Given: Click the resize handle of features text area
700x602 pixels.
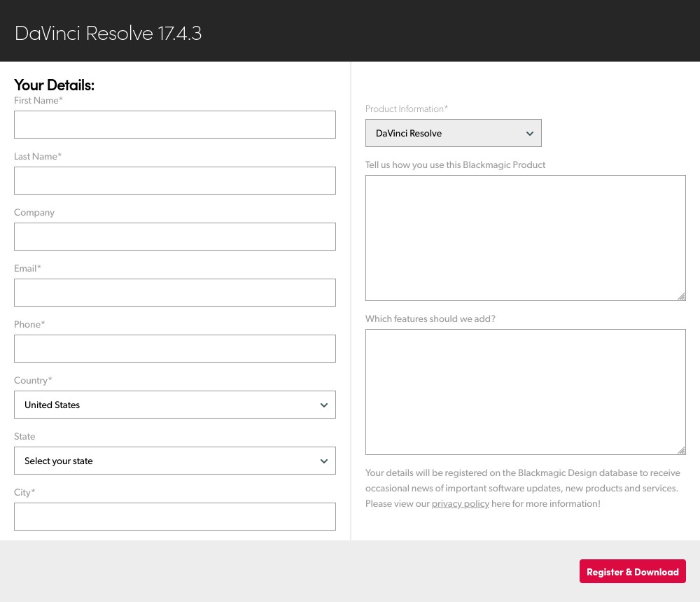Looking at the screenshot, I should [x=682, y=451].
